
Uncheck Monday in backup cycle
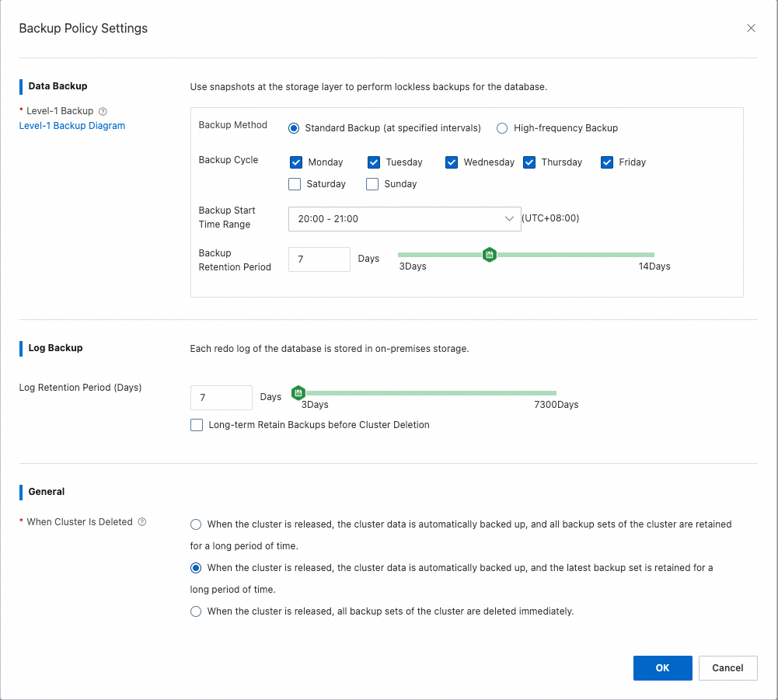[295, 162]
